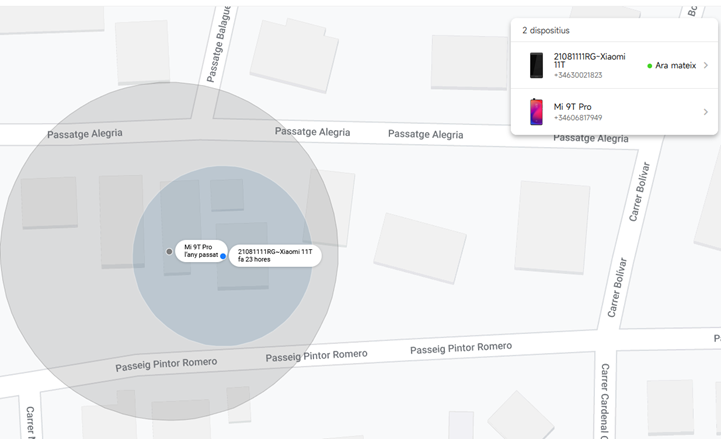Viewport: 721px width, 439px height.
Task: Click the grey location dot on the map
Action: click(x=168, y=251)
